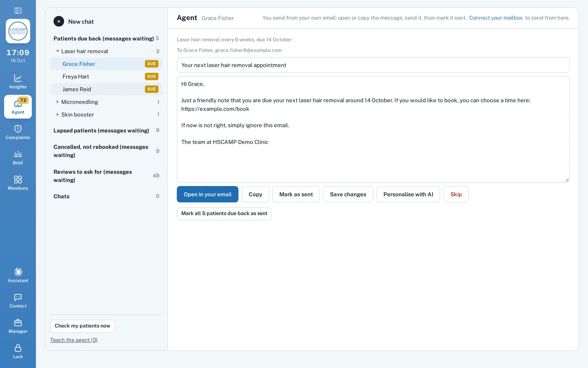
Task: Open the Manager briefcase icon
Action: point(18,323)
